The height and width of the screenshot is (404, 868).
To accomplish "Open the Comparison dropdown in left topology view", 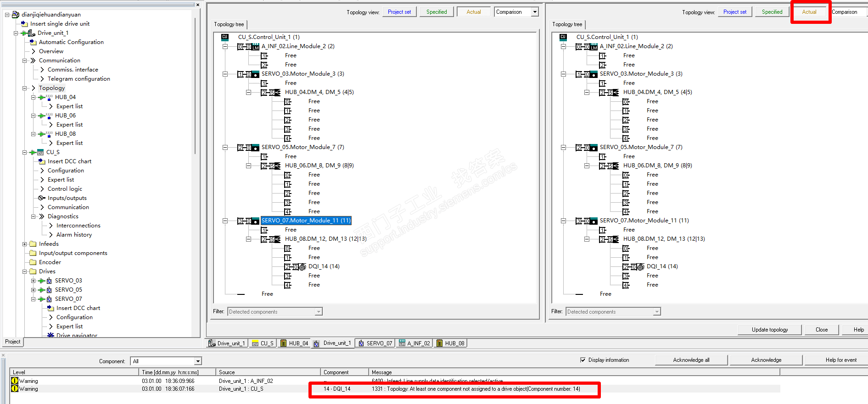I will point(535,12).
